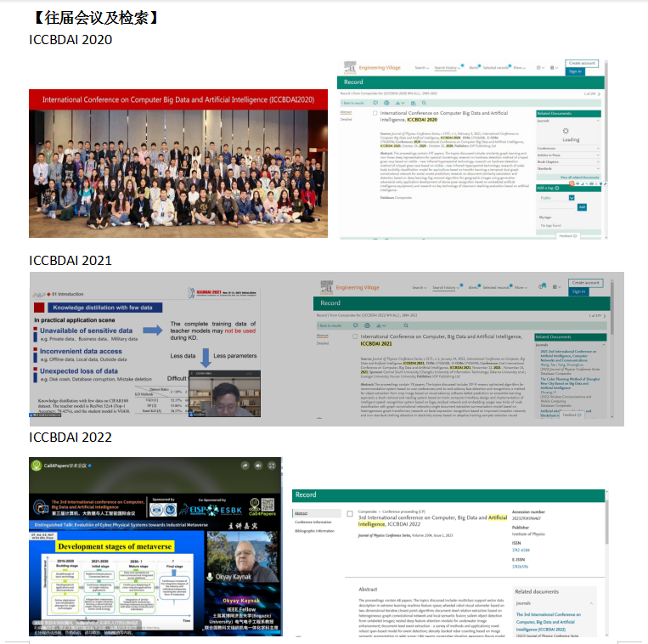Click the download icon in the ICCBDAI 2020 record toolbar
This screenshot has width=648, height=644.
tap(397, 103)
